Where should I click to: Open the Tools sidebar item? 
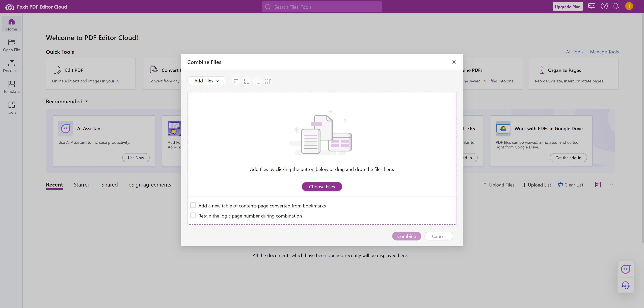coord(12,107)
